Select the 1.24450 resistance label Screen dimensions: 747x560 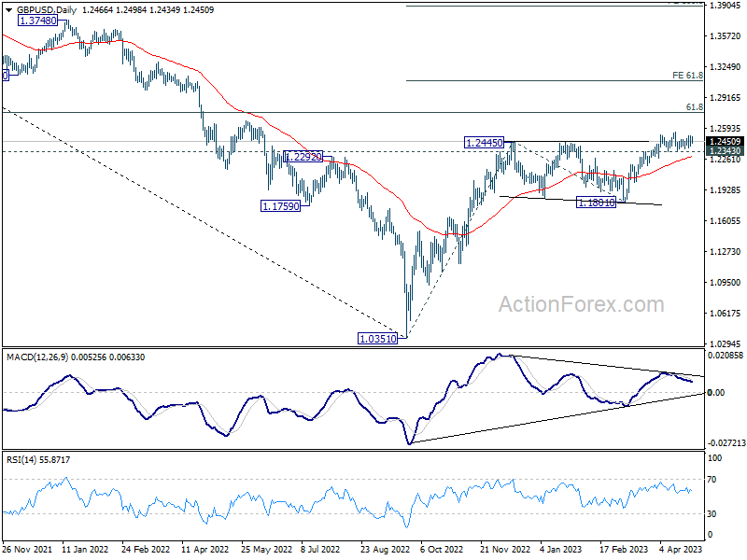[484, 143]
